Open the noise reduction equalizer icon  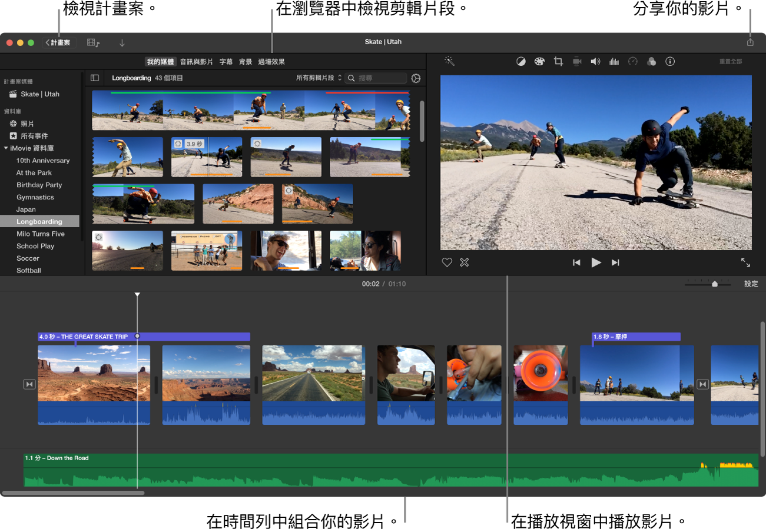[614, 61]
